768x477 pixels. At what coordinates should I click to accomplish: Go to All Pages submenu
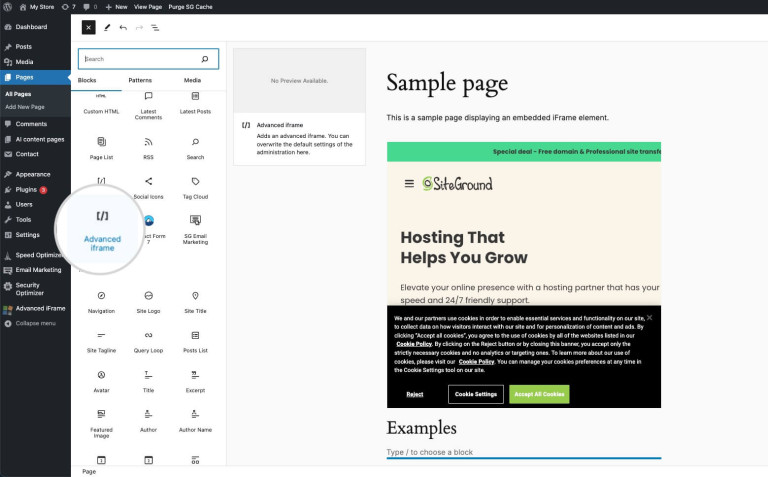coord(18,94)
